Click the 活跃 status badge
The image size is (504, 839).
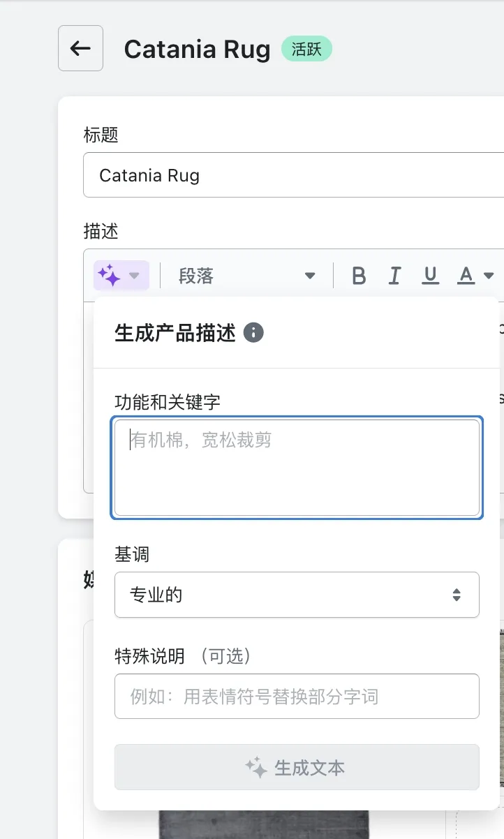coord(306,50)
